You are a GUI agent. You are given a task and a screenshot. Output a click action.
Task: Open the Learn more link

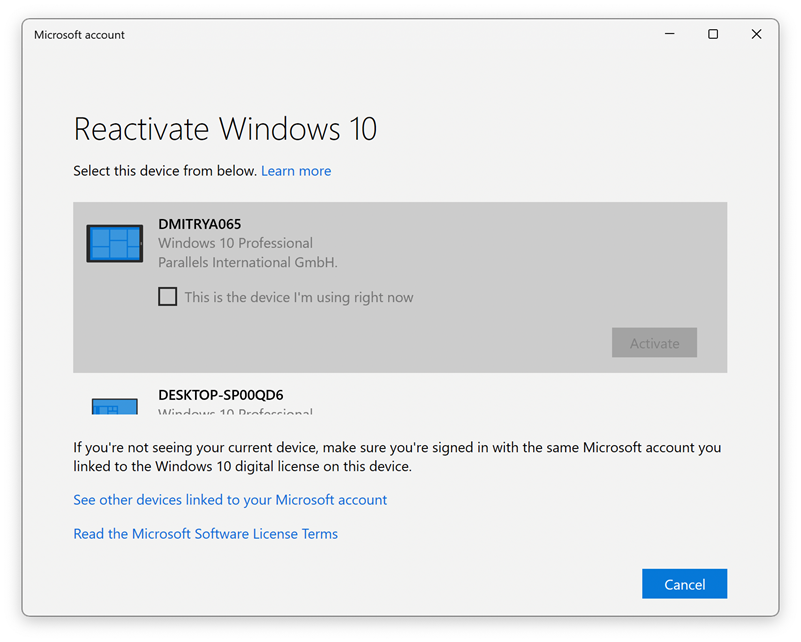296,171
